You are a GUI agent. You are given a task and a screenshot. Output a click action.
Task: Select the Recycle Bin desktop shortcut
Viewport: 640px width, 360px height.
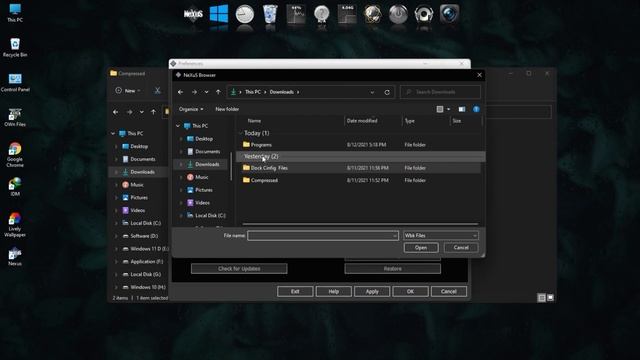coord(15,47)
